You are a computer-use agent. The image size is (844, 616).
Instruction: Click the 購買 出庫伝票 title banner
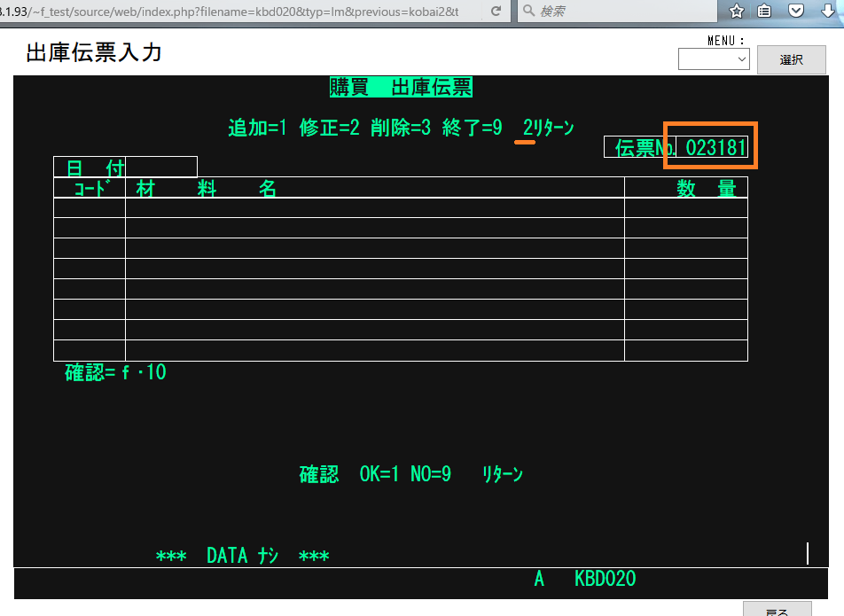(x=401, y=87)
